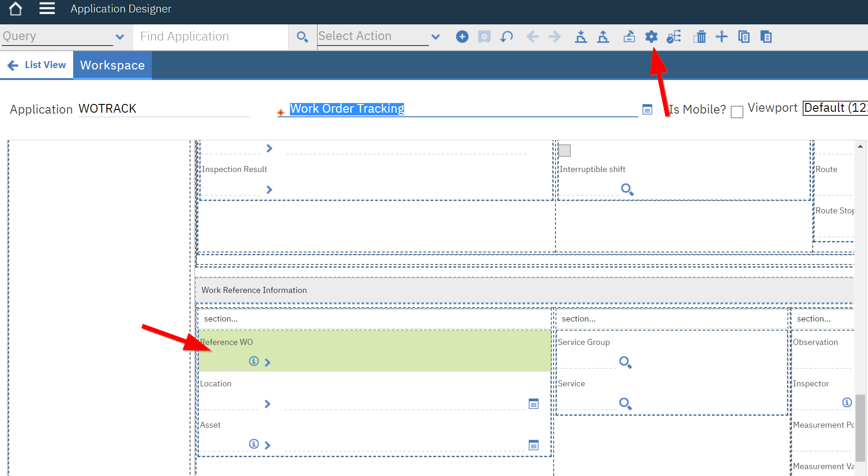Copy the selected control
The height and width of the screenshot is (476, 868).
(744, 37)
